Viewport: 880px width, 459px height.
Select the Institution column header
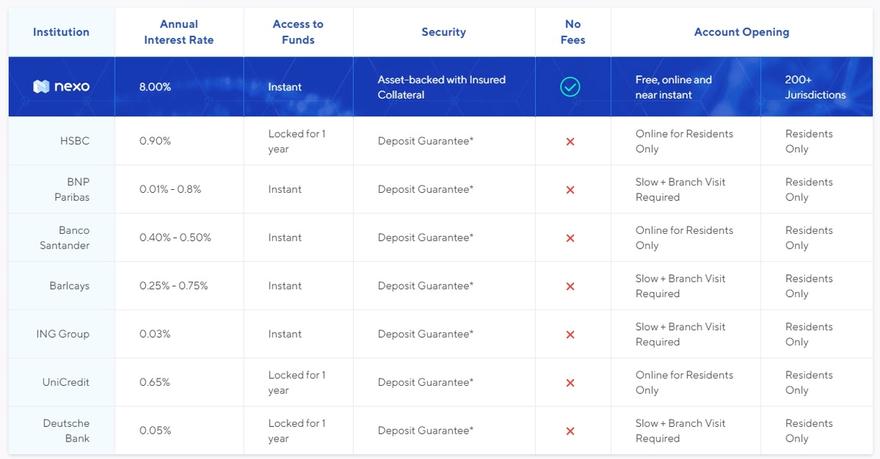[61, 32]
